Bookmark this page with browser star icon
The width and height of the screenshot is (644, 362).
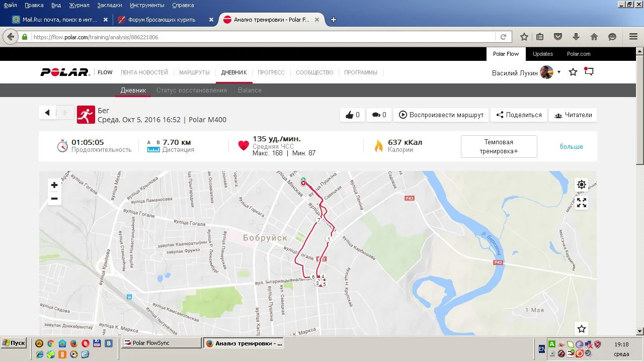(x=524, y=37)
